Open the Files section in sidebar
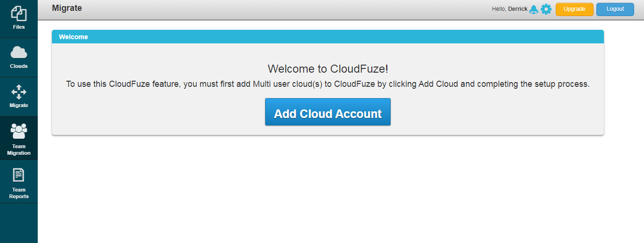 pos(19,19)
